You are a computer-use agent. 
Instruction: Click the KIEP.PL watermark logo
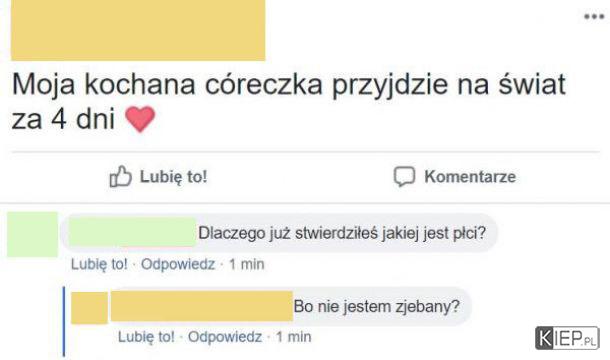point(567,338)
